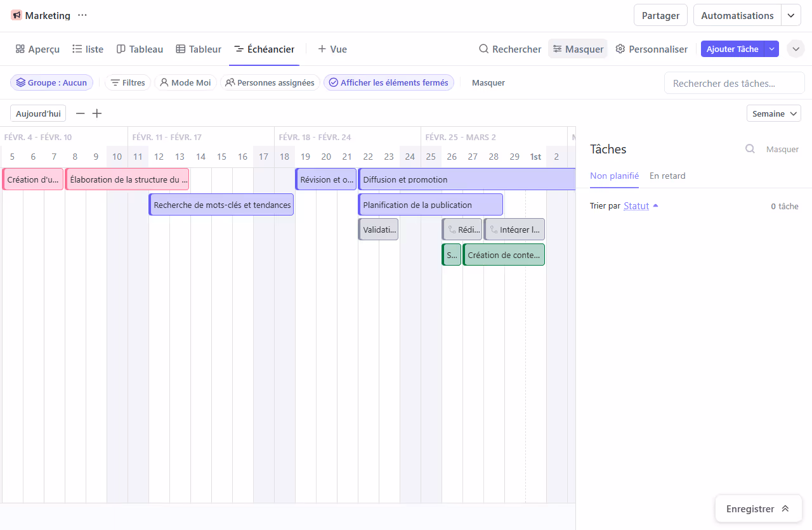The image size is (812, 530).
Task: Click the stacked layers icon on Groupe : Aucun
Action: coord(21,82)
